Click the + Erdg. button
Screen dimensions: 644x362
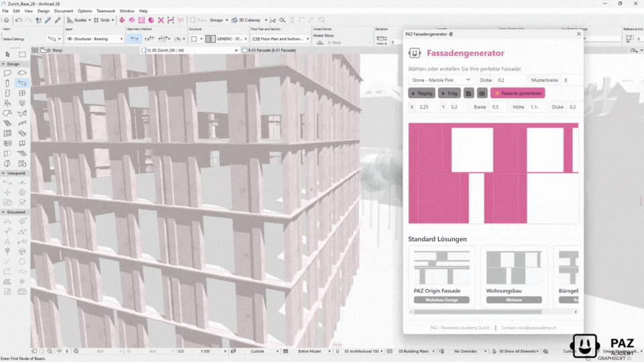(449, 93)
